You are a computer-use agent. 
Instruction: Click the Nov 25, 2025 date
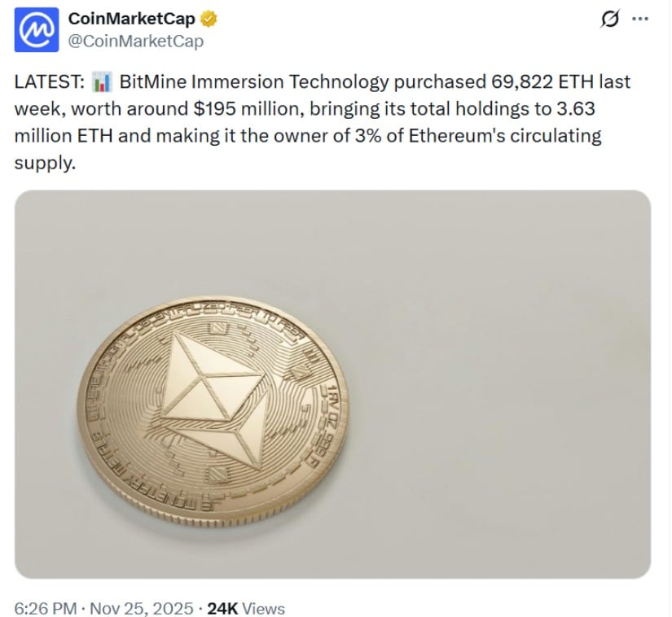click(x=141, y=608)
